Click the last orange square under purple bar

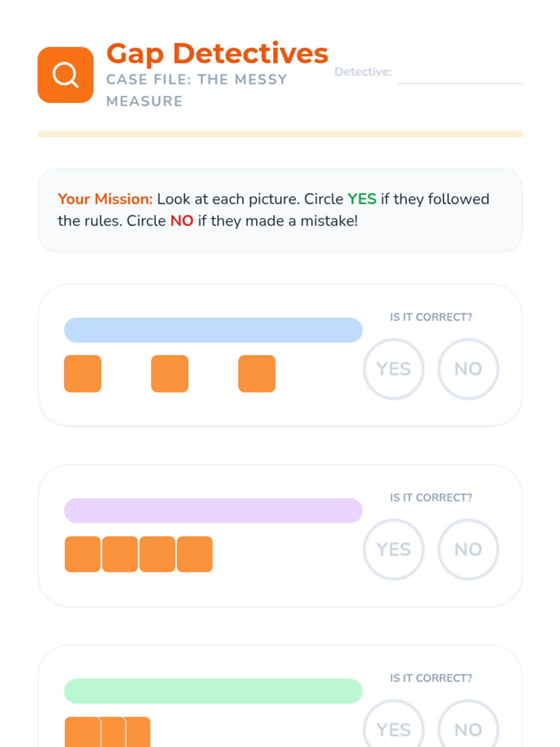click(195, 554)
